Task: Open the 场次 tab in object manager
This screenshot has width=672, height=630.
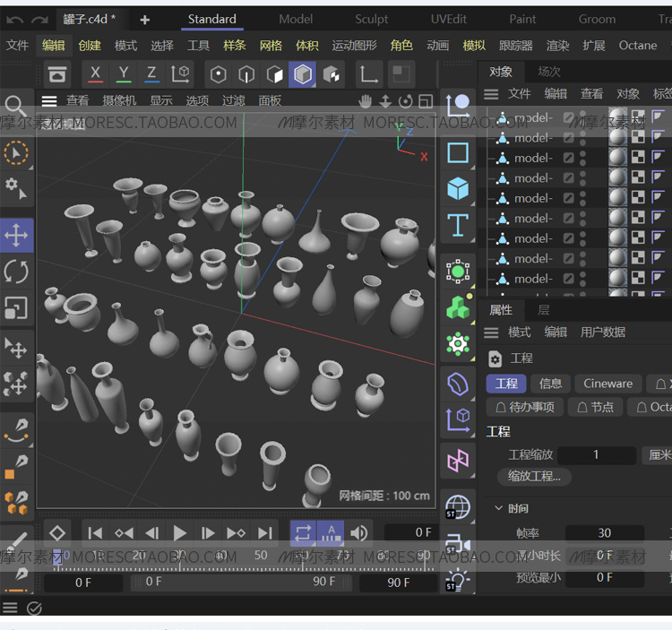Action: click(x=549, y=72)
